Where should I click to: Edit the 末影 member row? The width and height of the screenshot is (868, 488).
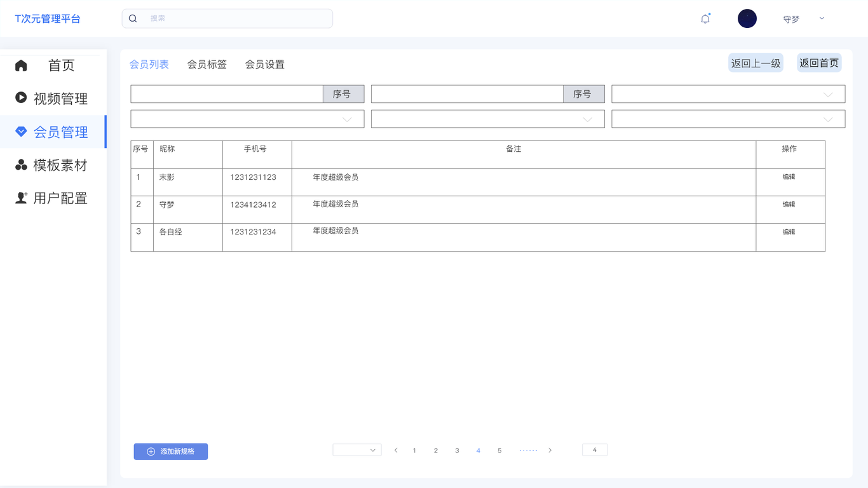tap(789, 177)
